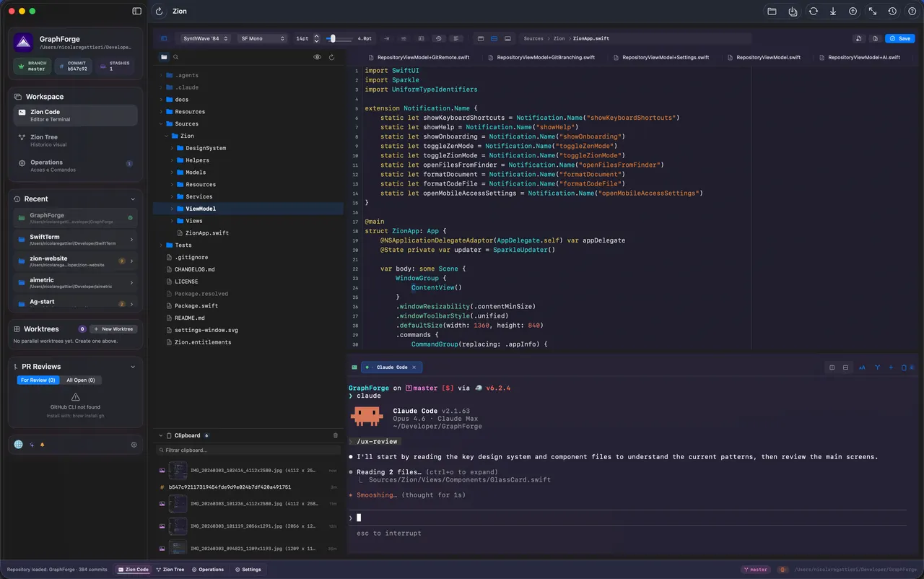Viewport: 924px width, 579px height.
Task: Select the split editor-terminal layout icon
Action: [x=494, y=38]
